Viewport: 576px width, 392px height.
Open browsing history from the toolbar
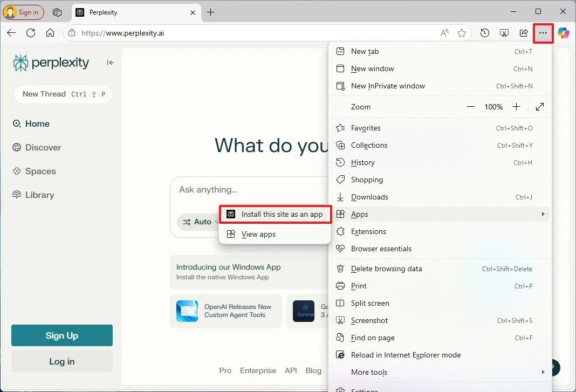click(484, 33)
